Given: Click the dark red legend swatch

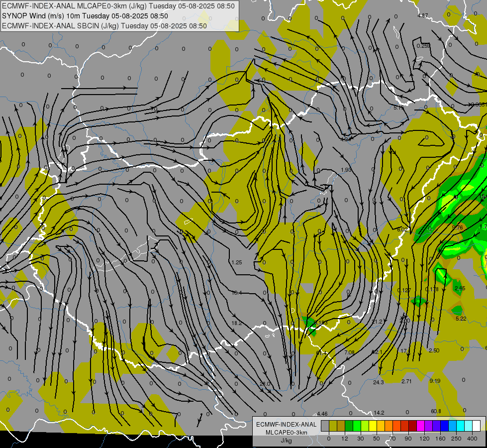Looking at the screenshot, I should pyautogui.click(x=412, y=426).
